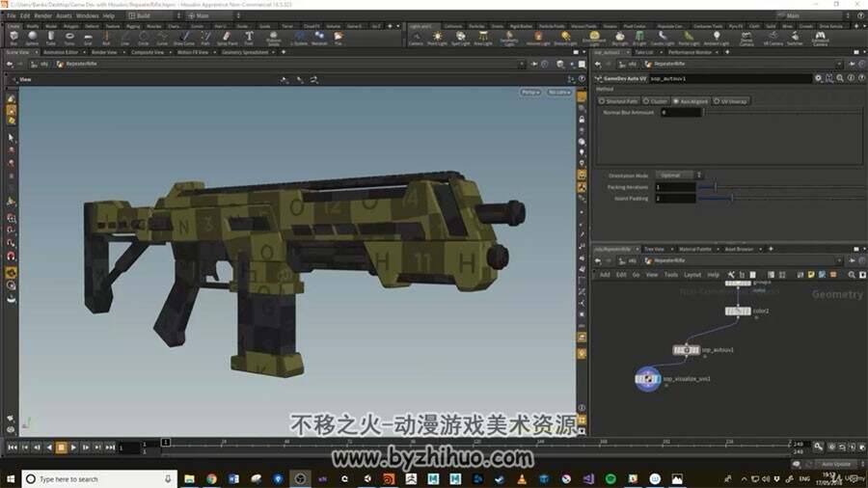This screenshot has height=488, width=868.
Task: Open the Render menu
Action: pyautogui.click(x=42, y=15)
